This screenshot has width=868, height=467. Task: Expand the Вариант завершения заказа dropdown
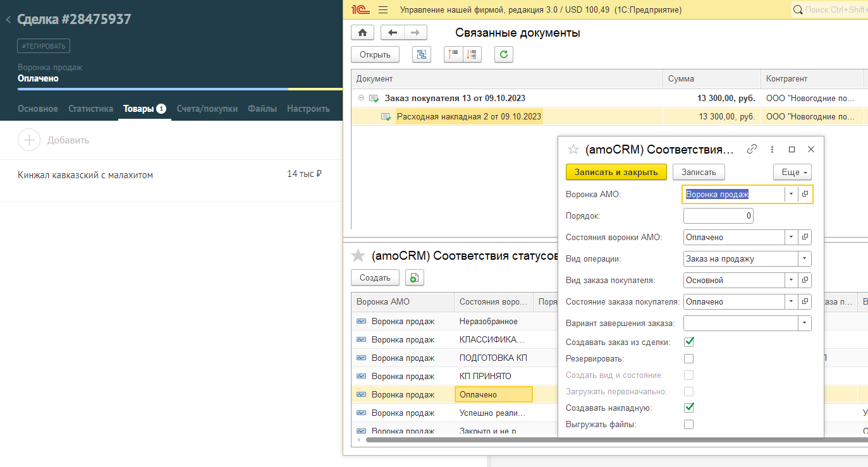click(x=804, y=323)
